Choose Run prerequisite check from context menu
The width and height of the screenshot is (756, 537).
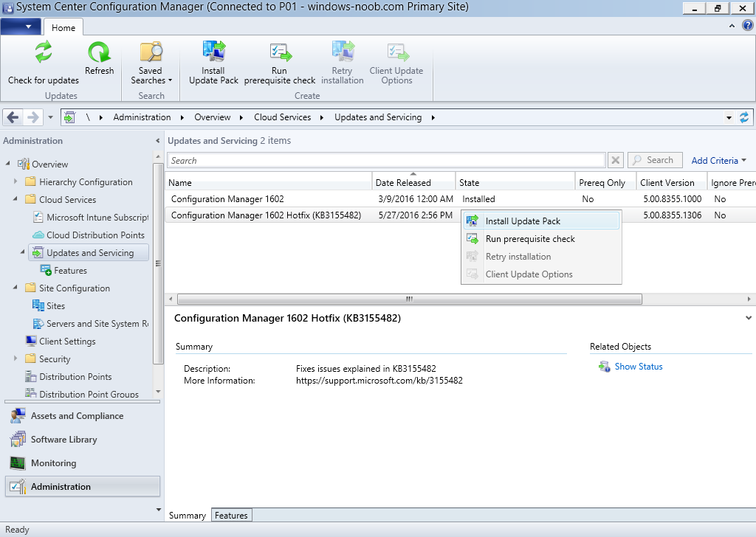(541, 239)
